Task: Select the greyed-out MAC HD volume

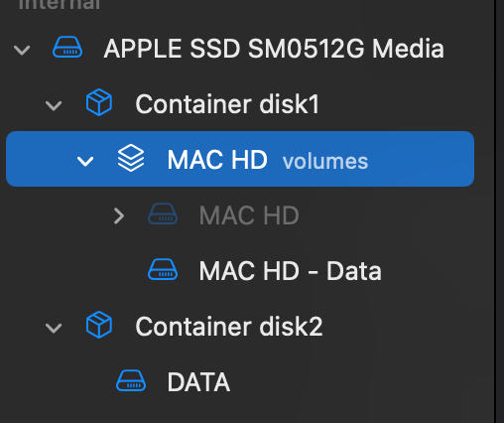Action: click(x=249, y=215)
